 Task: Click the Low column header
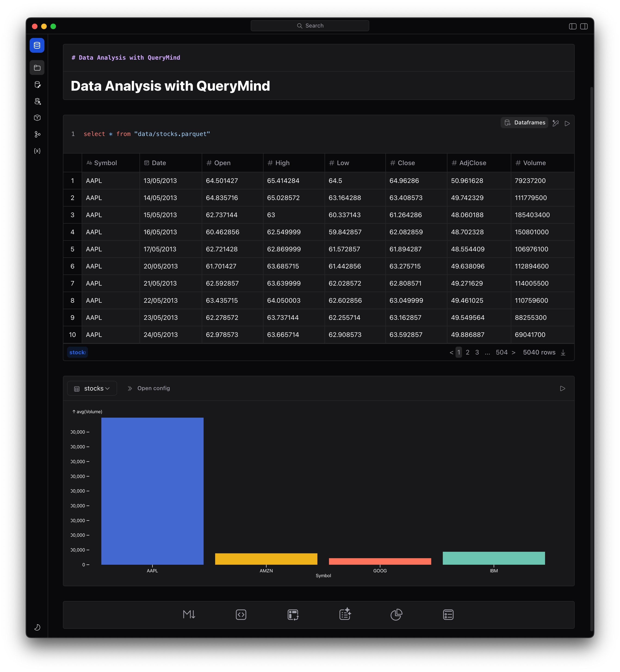pyautogui.click(x=355, y=163)
